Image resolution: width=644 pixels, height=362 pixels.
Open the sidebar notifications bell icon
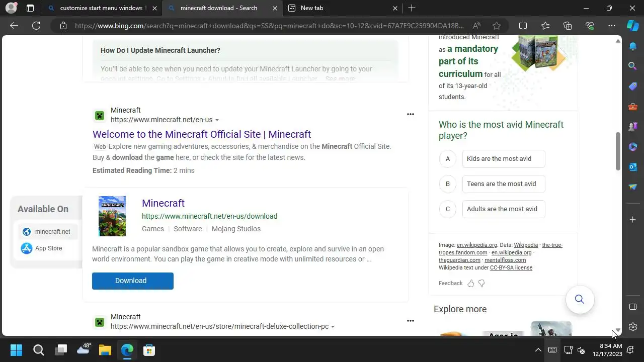coord(633,46)
